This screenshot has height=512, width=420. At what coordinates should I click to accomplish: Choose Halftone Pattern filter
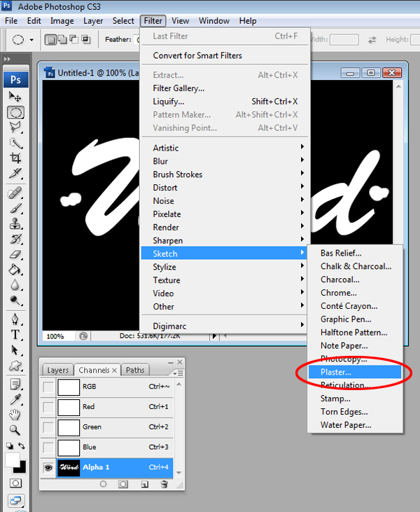355,333
